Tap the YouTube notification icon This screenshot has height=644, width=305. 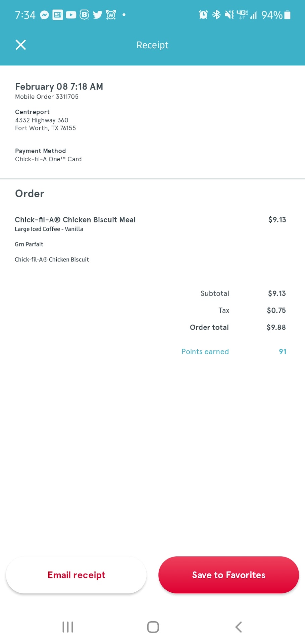71,15
